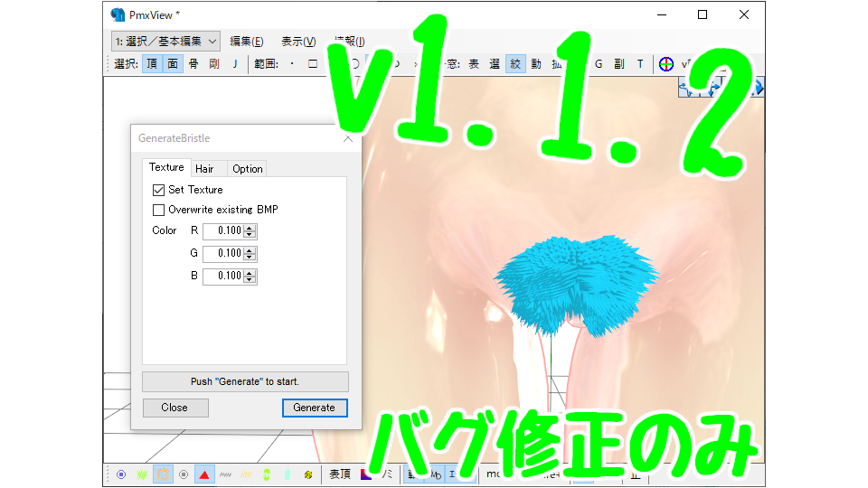Click the B color value field
Screen dimensions: 868x488
tap(223, 277)
